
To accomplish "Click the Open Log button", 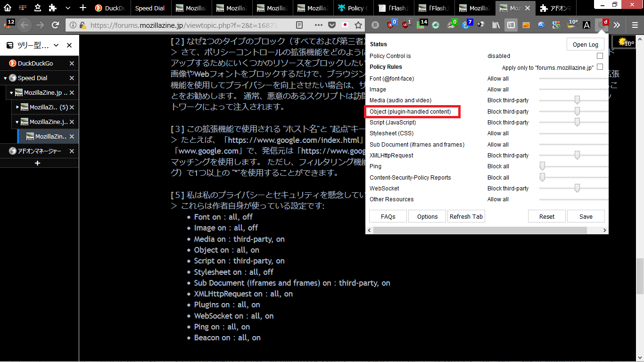I will [586, 44].
